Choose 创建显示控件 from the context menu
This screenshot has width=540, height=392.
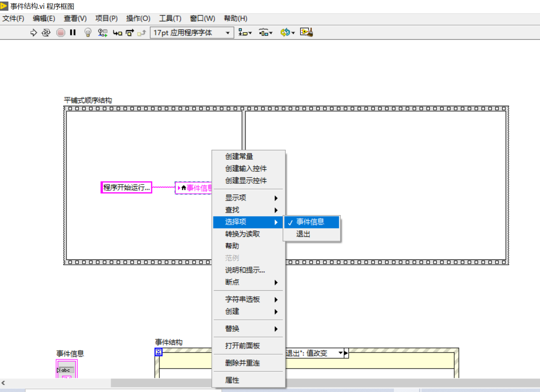pyautogui.click(x=249, y=180)
